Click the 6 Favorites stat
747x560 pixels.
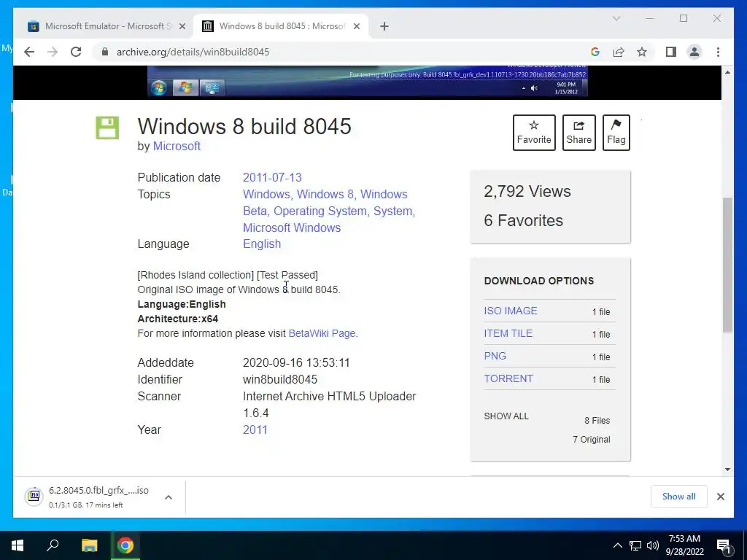pos(523,220)
